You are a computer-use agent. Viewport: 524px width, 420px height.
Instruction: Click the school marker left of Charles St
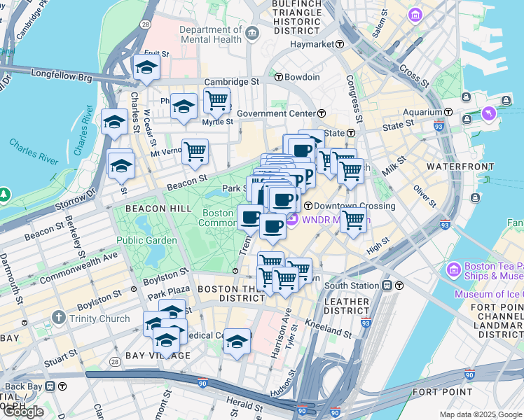[x=114, y=123]
